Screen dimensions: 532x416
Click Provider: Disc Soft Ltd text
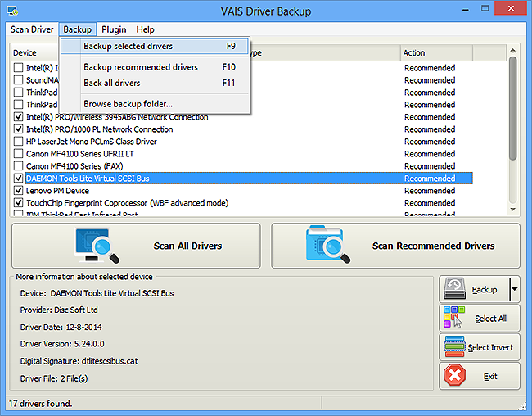point(59,310)
